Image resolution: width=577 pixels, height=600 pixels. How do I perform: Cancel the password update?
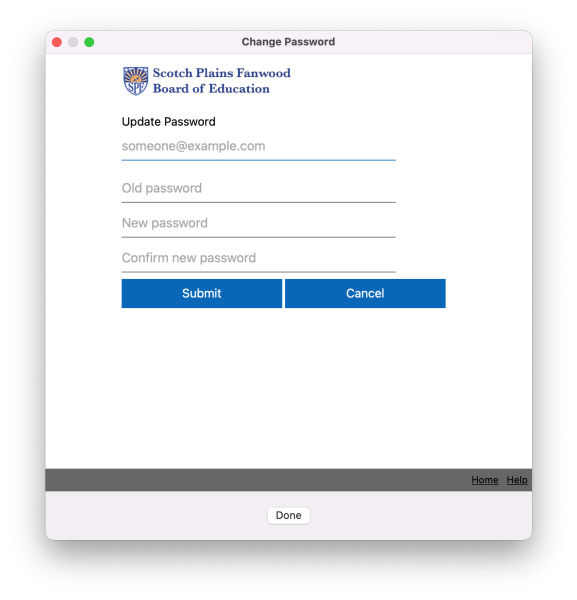[x=365, y=293]
